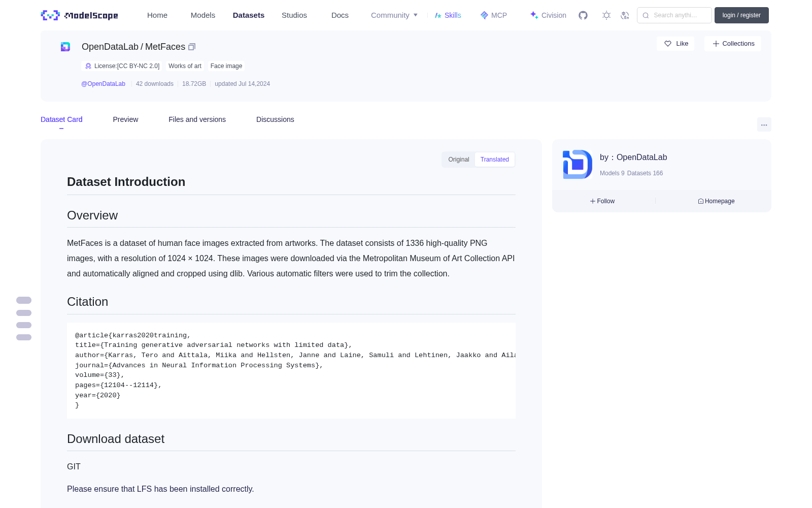This screenshot has width=812, height=508.
Task: Open the @OpenDataLab author link
Action: (x=103, y=84)
